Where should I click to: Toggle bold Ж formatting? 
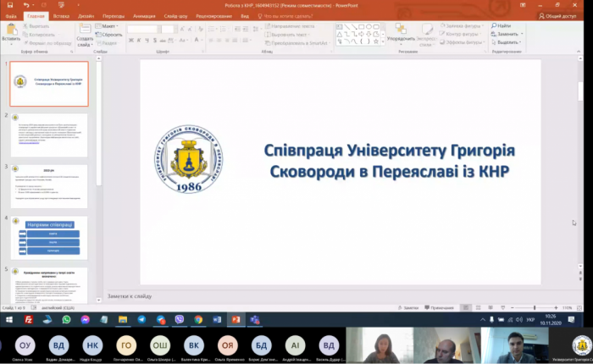(130, 41)
